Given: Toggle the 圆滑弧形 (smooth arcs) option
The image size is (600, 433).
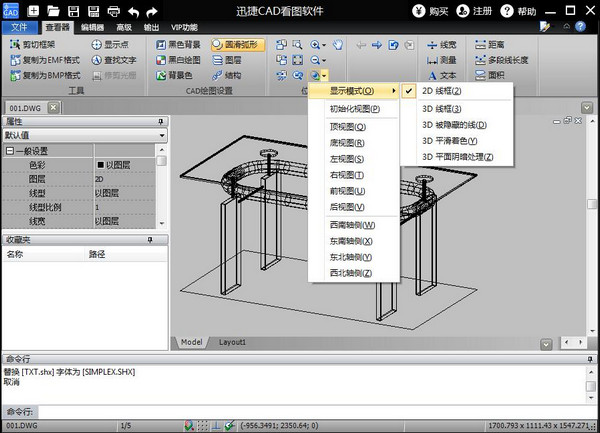Looking at the screenshot, I should point(235,45).
